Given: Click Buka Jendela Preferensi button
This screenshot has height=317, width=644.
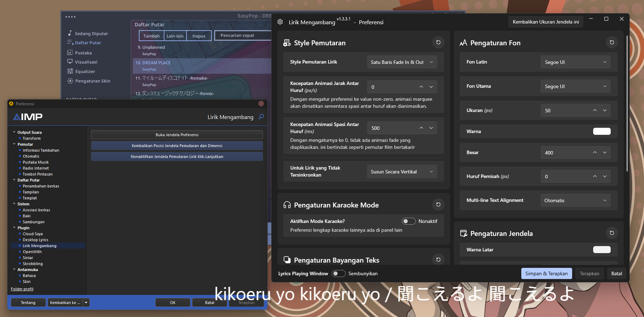Looking at the screenshot, I should 177,135.
